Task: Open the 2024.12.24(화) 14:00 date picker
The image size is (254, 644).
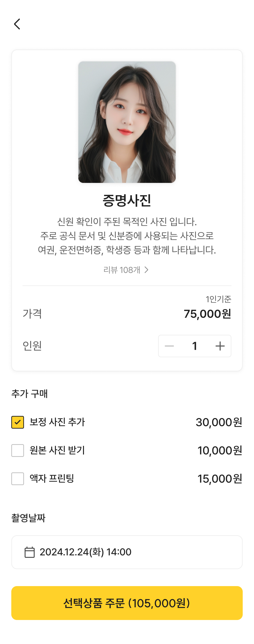Action: coord(85,552)
